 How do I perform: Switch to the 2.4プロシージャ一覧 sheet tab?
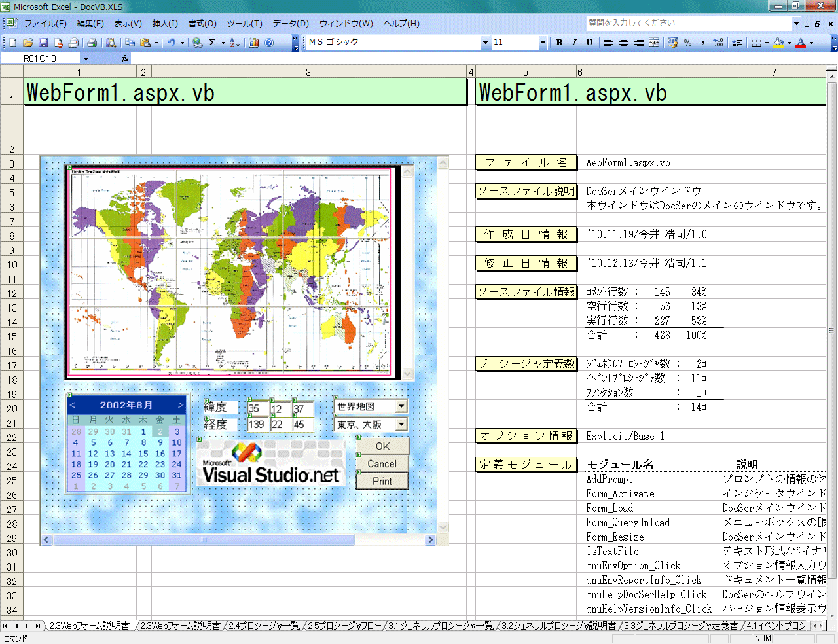tap(264, 626)
